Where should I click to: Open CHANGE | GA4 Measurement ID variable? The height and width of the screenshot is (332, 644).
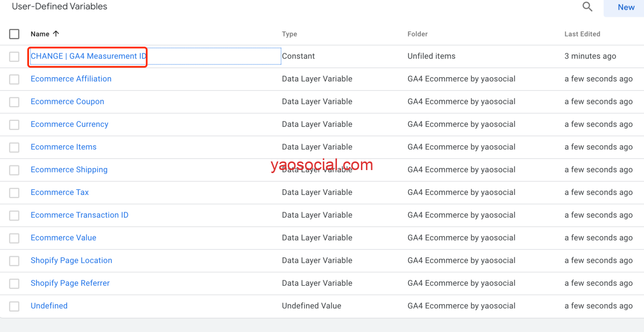(x=88, y=56)
